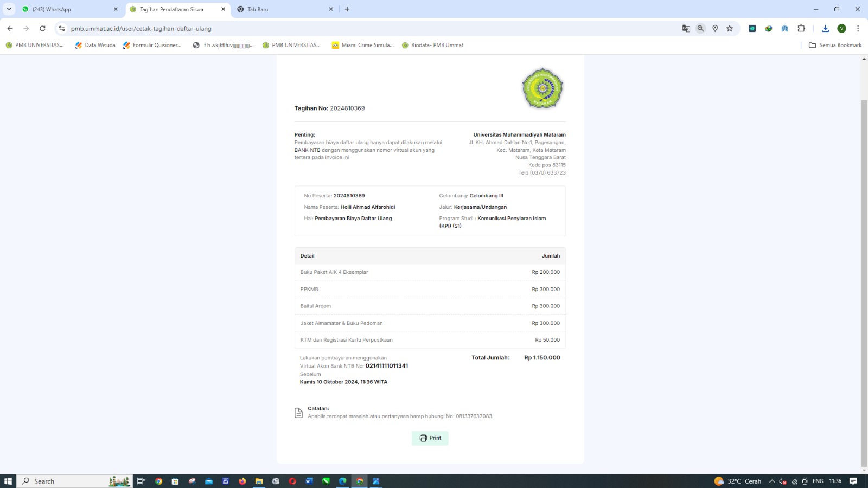The height and width of the screenshot is (488, 868).
Task: Open the browser zoom magnifier icon
Action: click(700, 29)
